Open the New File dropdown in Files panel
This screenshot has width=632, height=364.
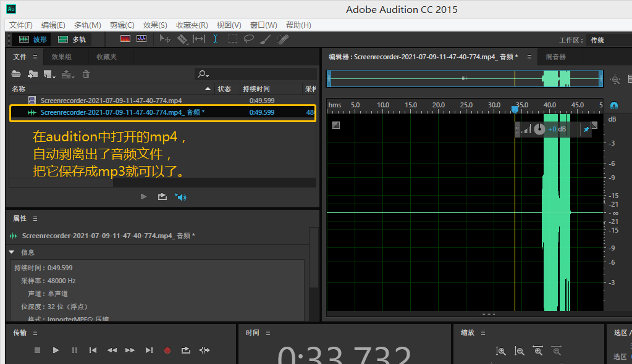[49, 74]
